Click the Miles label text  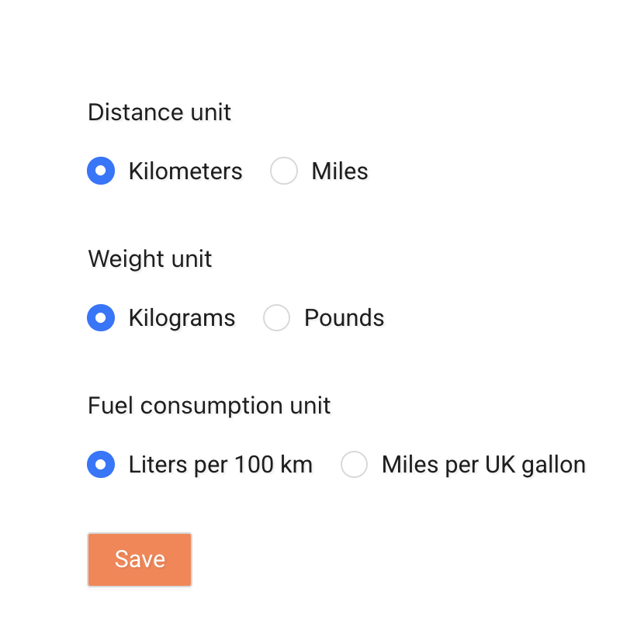point(338,171)
